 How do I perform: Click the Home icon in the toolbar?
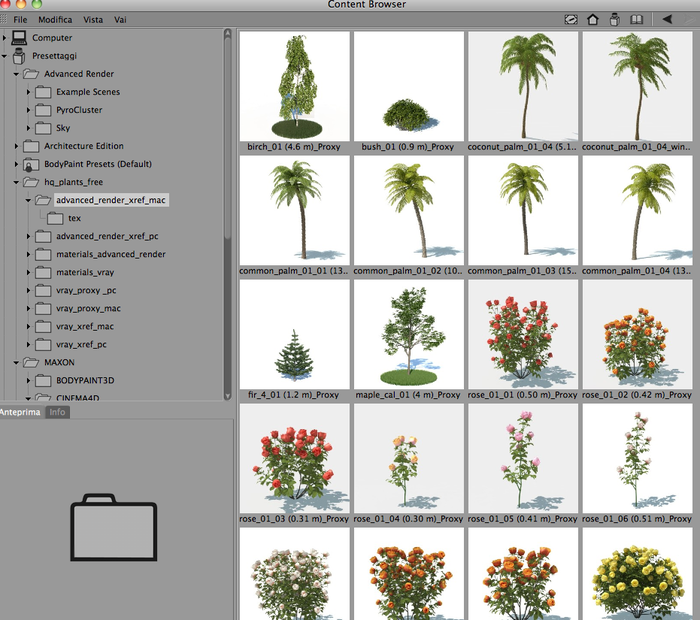(592, 20)
